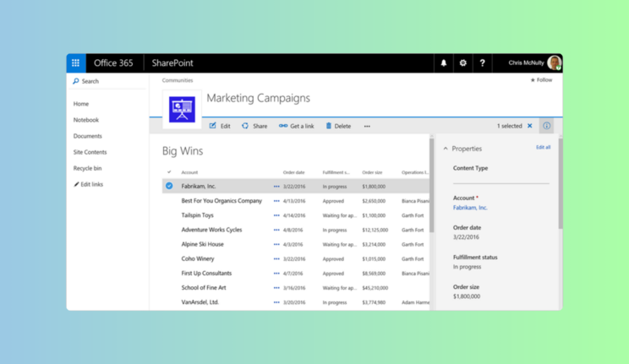Click the Big Wins list title
629x364 pixels.
(183, 151)
